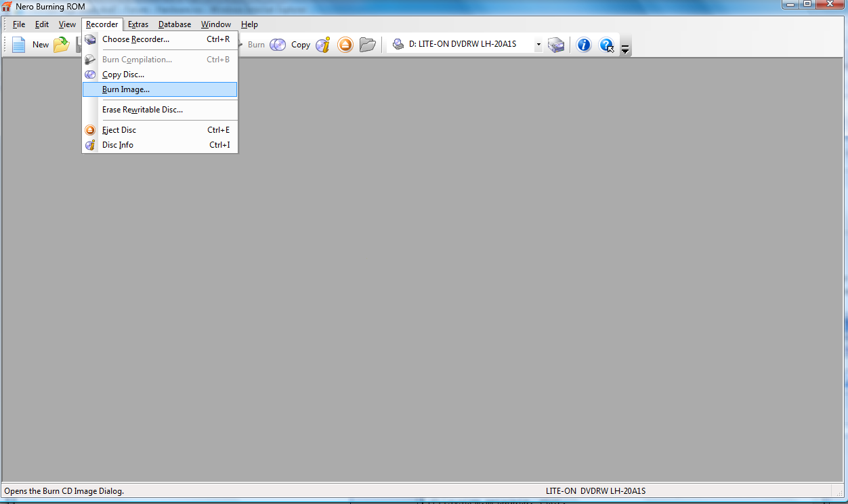
Task: Open the Database menu
Action: coord(175,24)
